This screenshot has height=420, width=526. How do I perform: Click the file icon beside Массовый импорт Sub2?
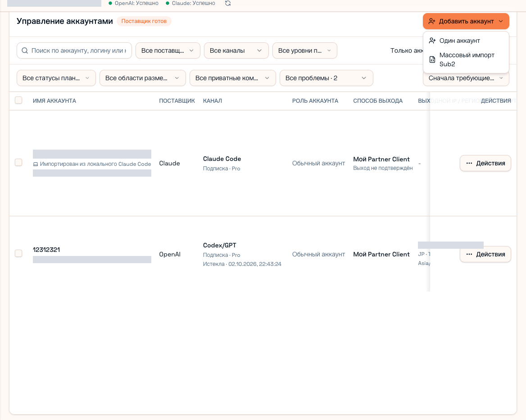coord(432,59)
